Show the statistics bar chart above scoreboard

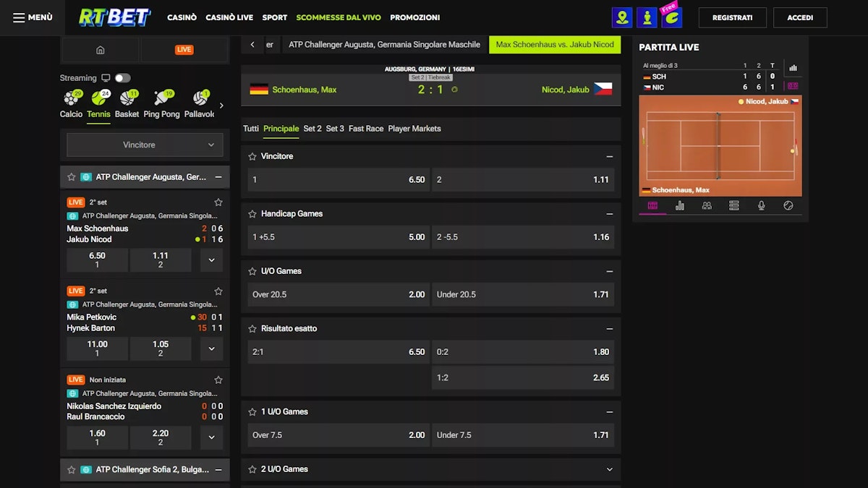click(793, 69)
